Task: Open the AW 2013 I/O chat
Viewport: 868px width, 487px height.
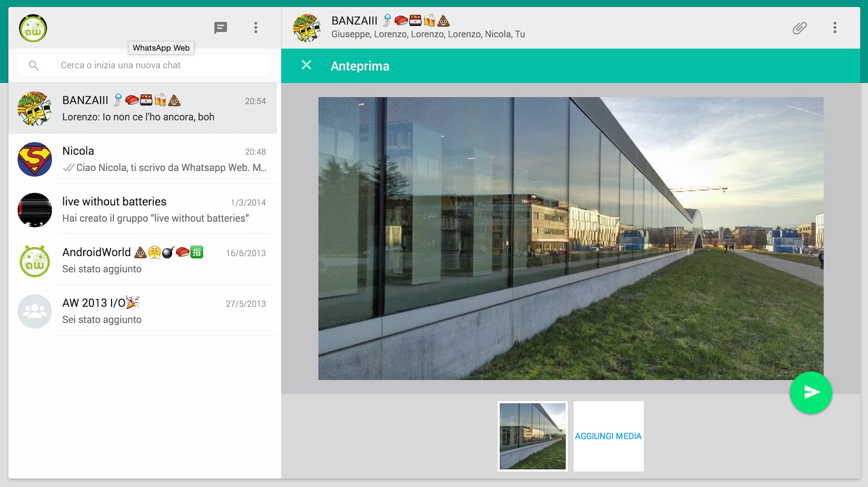Action: (x=164, y=311)
